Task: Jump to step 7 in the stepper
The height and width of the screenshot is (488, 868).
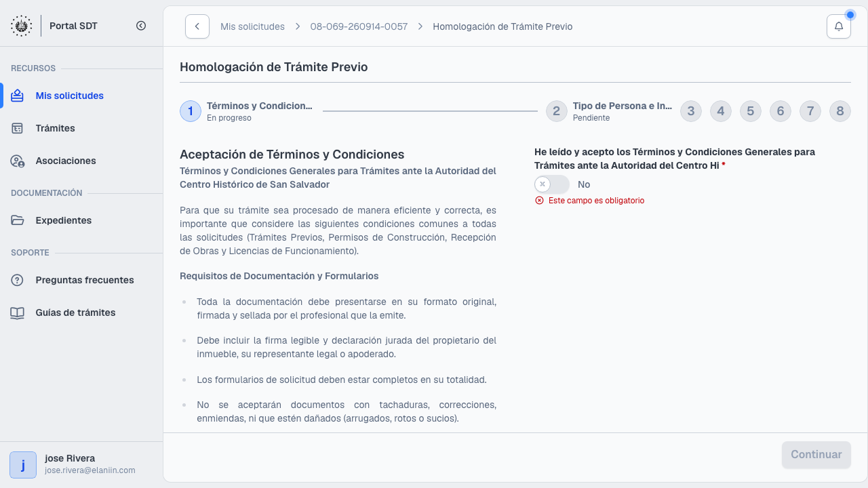Action: coord(810,111)
